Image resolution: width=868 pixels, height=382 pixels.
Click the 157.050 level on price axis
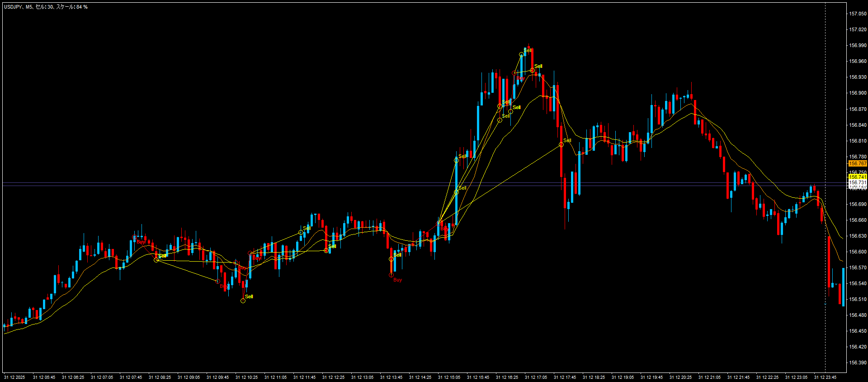point(858,14)
